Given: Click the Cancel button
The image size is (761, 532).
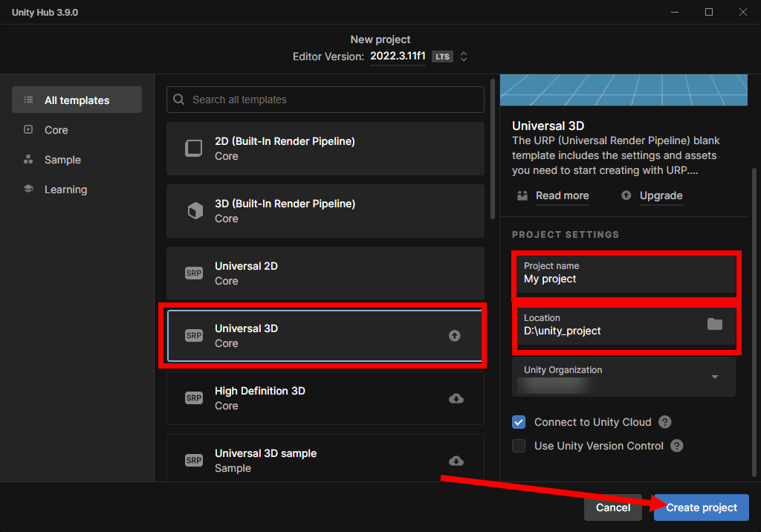Looking at the screenshot, I should [x=613, y=507].
